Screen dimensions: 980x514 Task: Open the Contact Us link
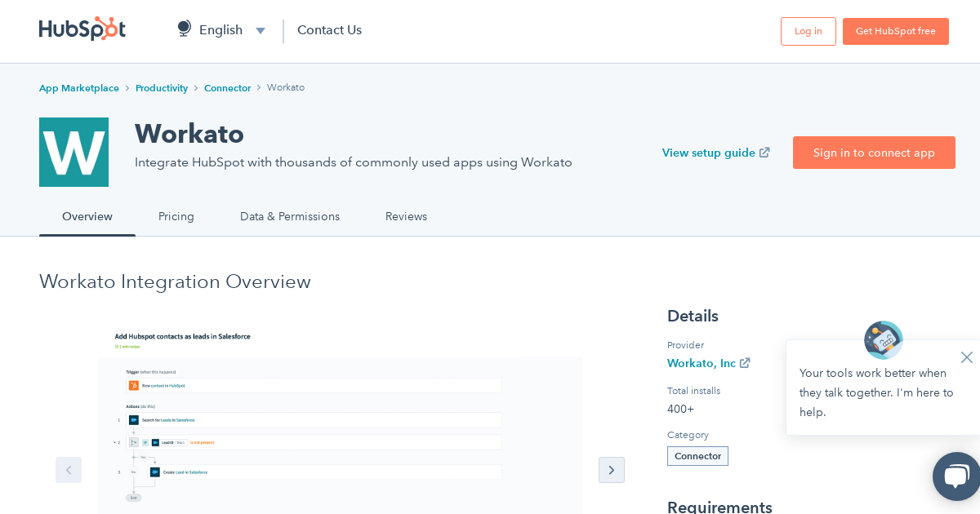pos(329,30)
